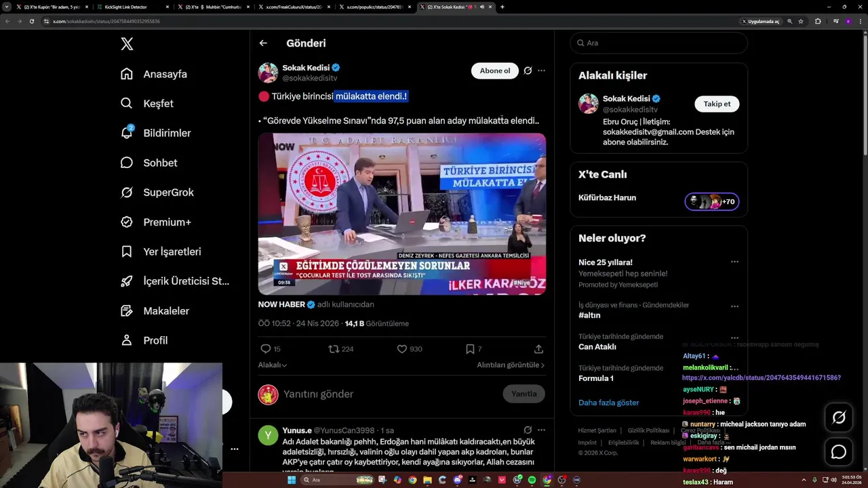Open more options on Yunus.e's reply
This screenshot has height=488, width=868.
coord(541,430)
